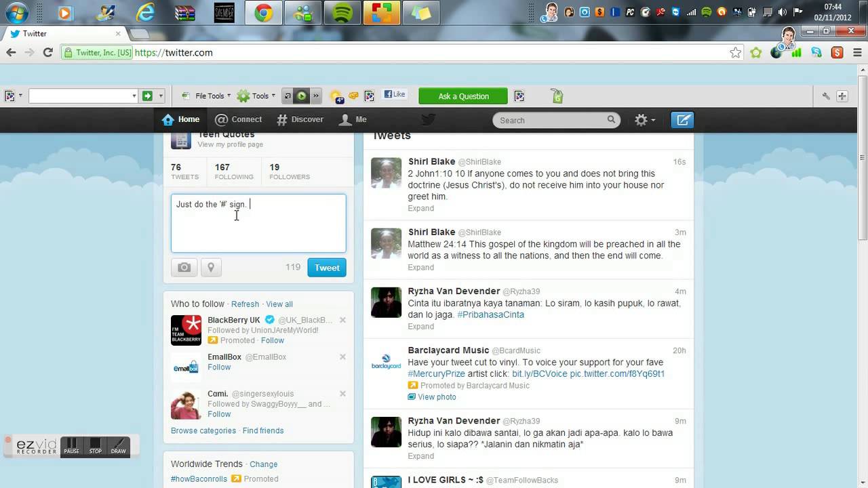Follow EmallBox account
868x488 pixels.
[219, 367]
